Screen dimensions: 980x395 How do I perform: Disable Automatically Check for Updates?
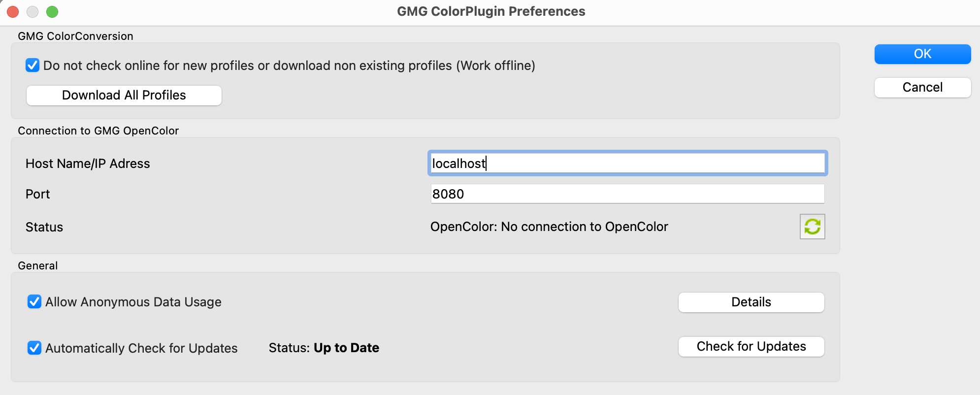point(34,348)
